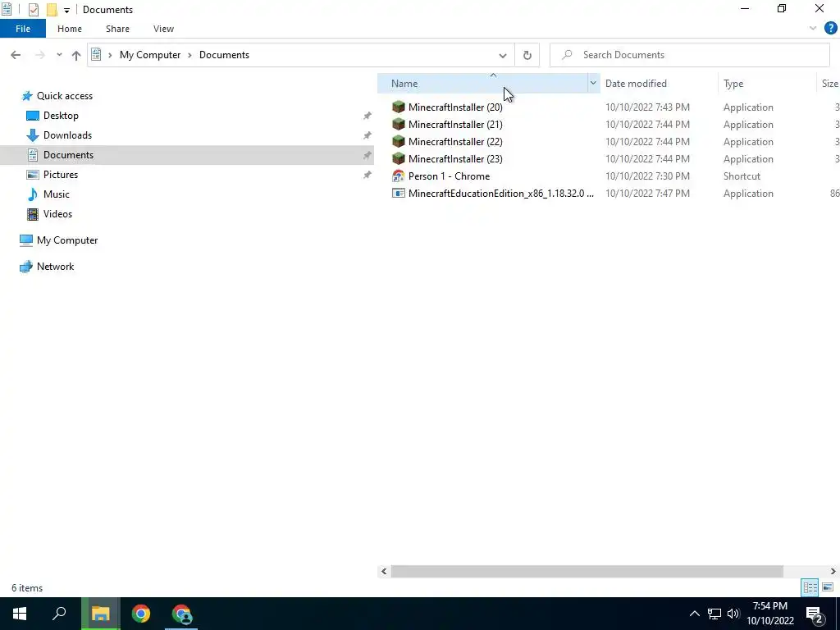This screenshot has width=840, height=630.
Task: Click Documents in the address bar path
Action: click(224, 55)
